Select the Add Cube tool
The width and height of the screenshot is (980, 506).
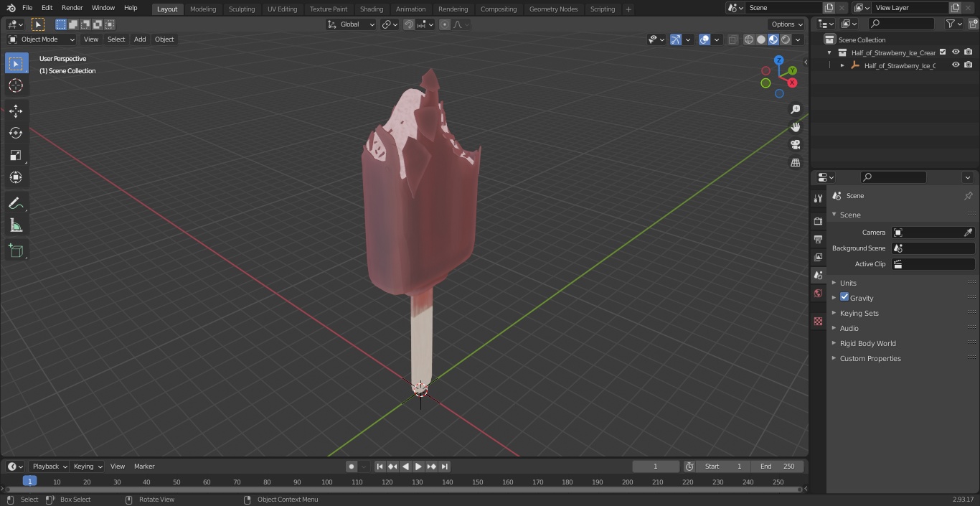pyautogui.click(x=16, y=251)
